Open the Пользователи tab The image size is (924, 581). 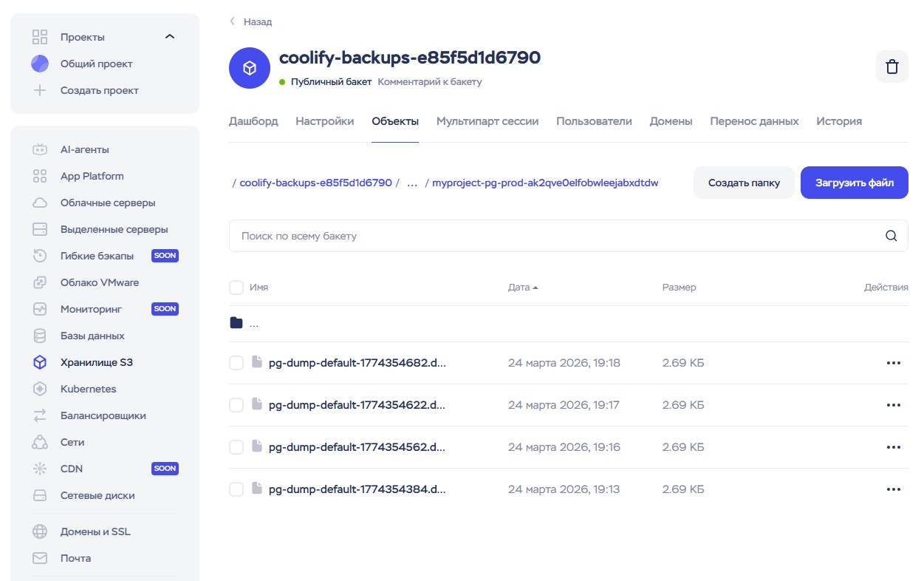click(594, 121)
